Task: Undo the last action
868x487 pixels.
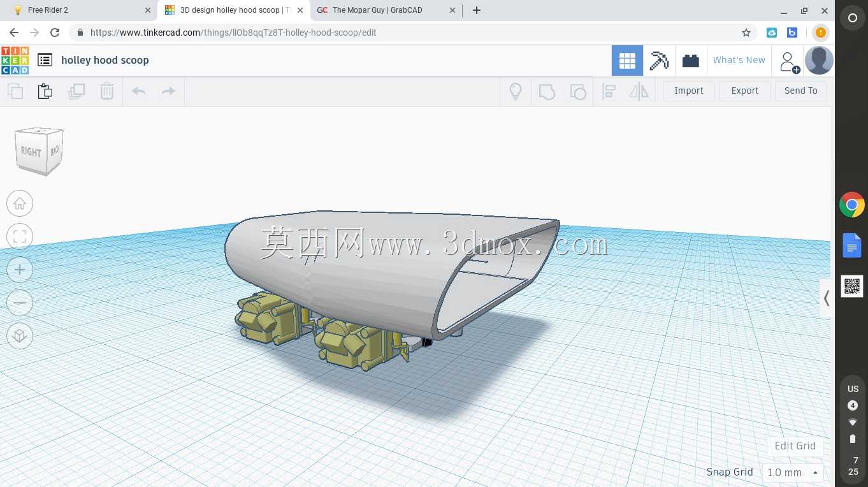Action: [x=139, y=91]
